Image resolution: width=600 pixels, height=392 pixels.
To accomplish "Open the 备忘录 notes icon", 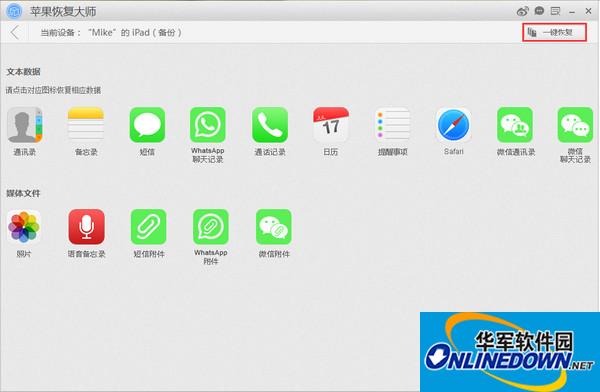I will [86, 125].
